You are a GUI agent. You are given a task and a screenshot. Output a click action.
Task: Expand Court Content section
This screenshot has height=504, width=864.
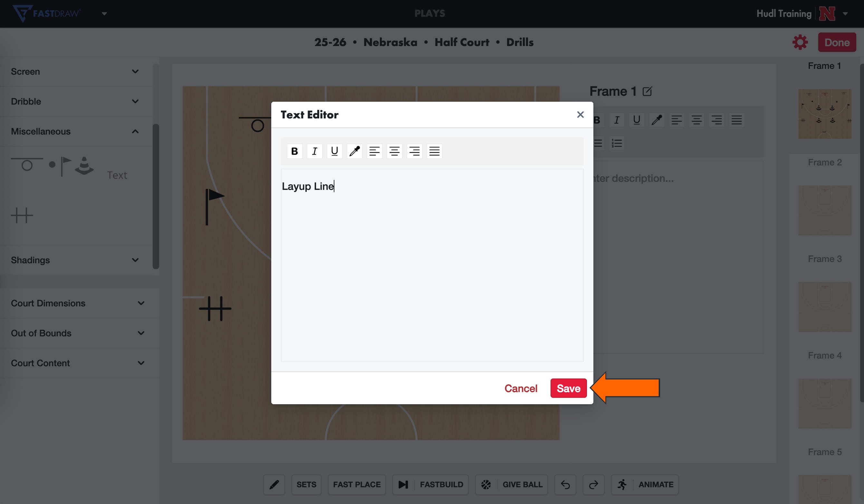click(79, 363)
